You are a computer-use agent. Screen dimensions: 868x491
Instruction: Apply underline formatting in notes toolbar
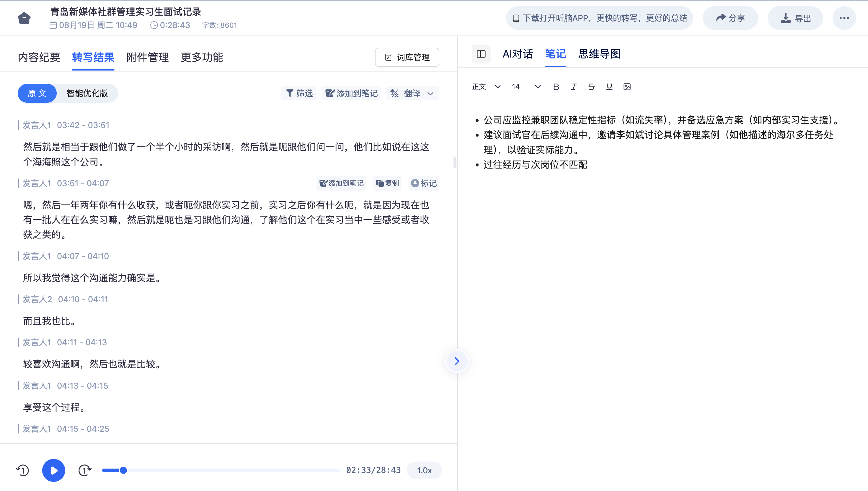pos(609,87)
